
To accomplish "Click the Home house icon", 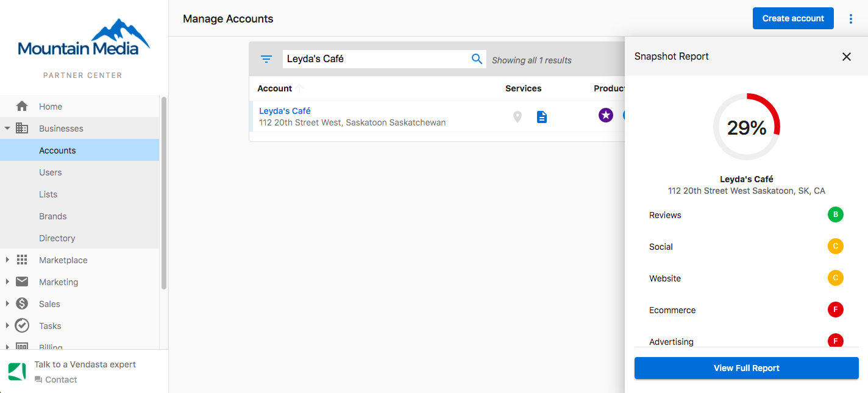I will point(22,106).
